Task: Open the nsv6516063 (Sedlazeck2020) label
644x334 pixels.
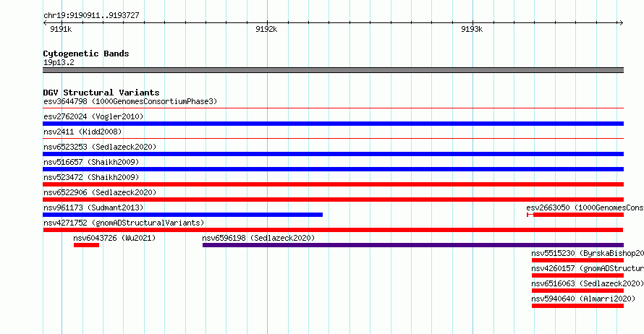Action: tap(588, 283)
